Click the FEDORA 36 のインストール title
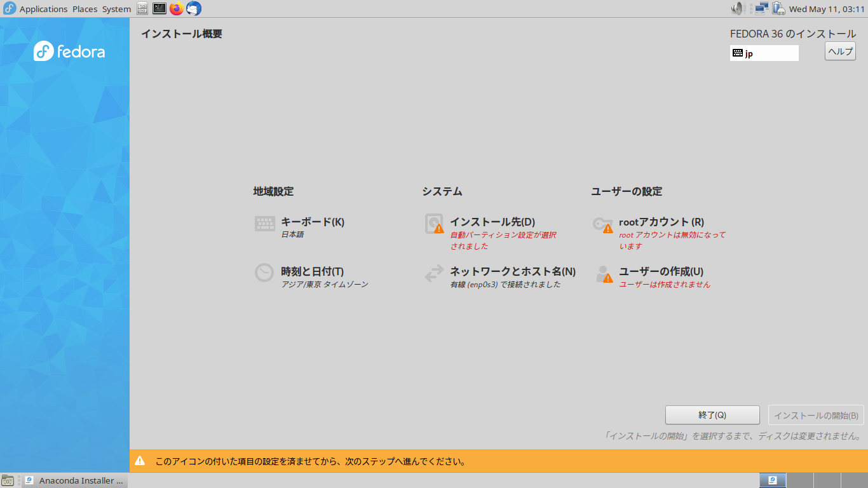This screenshot has height=488, width=868. click(x=793, y=34)
